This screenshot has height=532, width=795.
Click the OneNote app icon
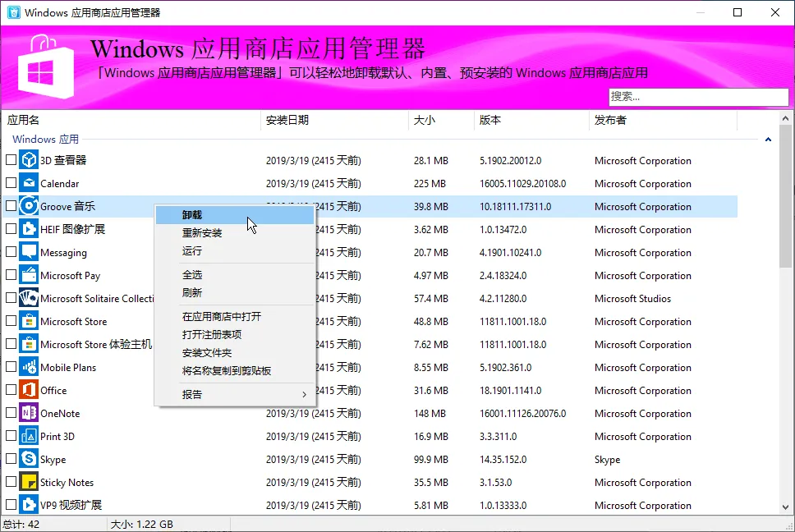click(29, 413)
